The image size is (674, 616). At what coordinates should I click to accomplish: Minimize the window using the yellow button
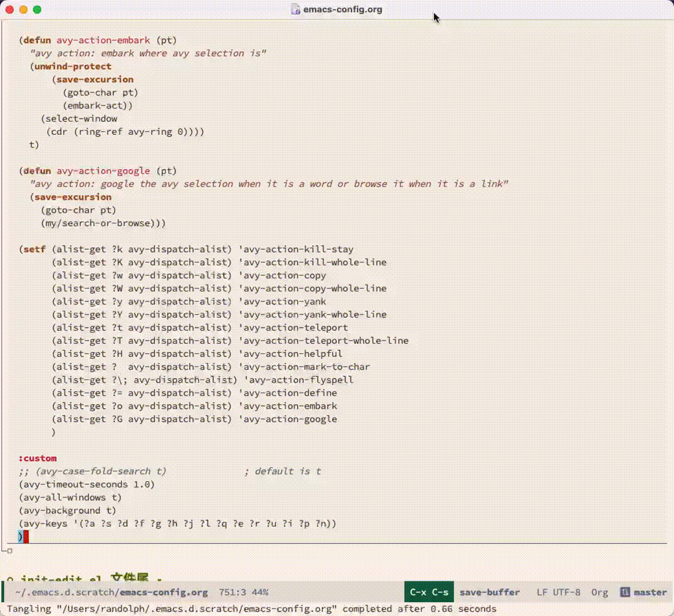[23, 9]
